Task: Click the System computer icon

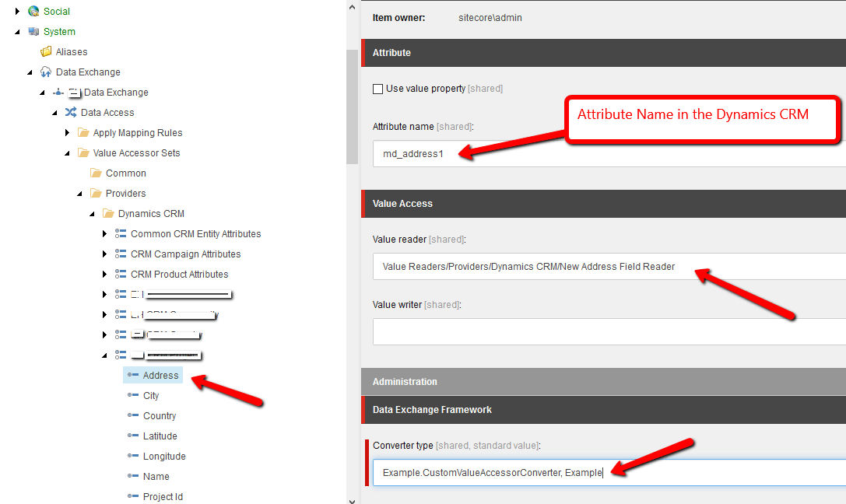Action: pyautogui.click(x=33, y=31)
